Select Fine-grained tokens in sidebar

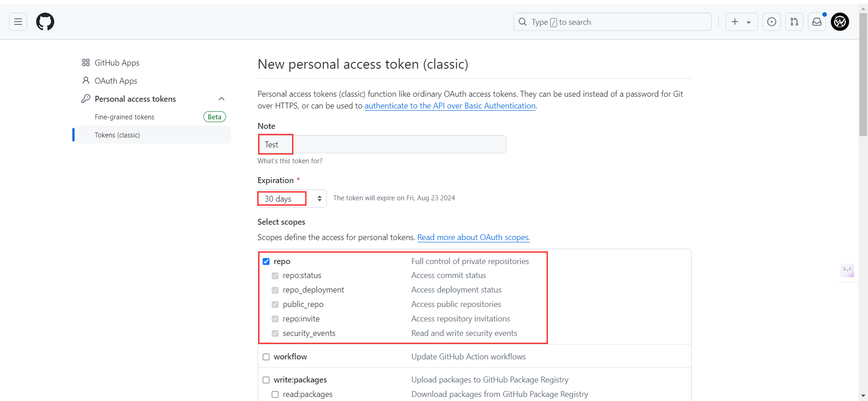[124, 117]
